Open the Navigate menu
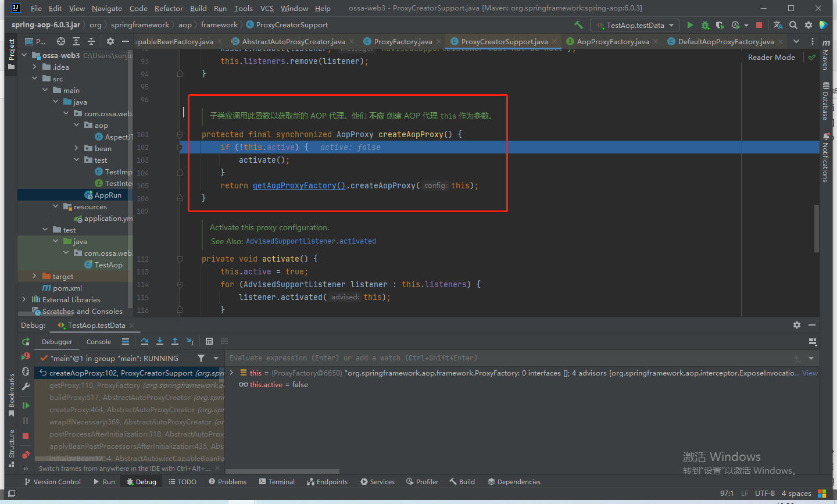 [107, 8]
